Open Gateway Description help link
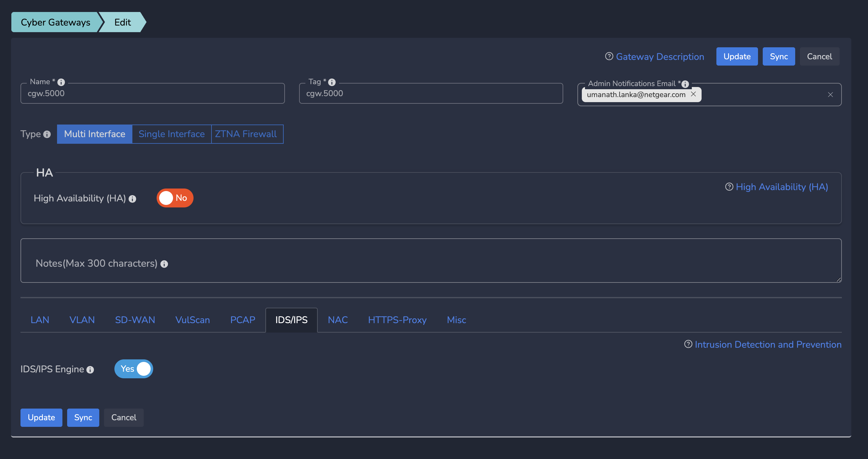The width and height of the screenshot is (868, 459). click(659, 57)
